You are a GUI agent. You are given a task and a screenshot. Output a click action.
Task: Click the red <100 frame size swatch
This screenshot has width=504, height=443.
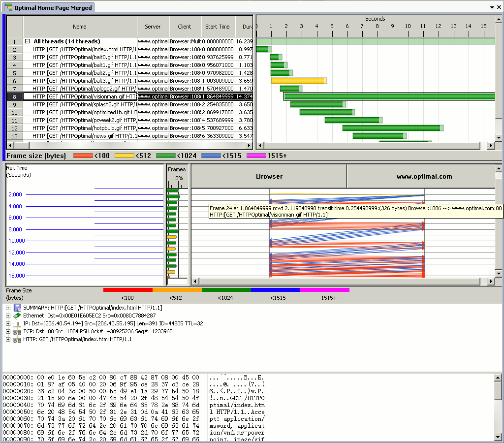(x=83, y=156)
